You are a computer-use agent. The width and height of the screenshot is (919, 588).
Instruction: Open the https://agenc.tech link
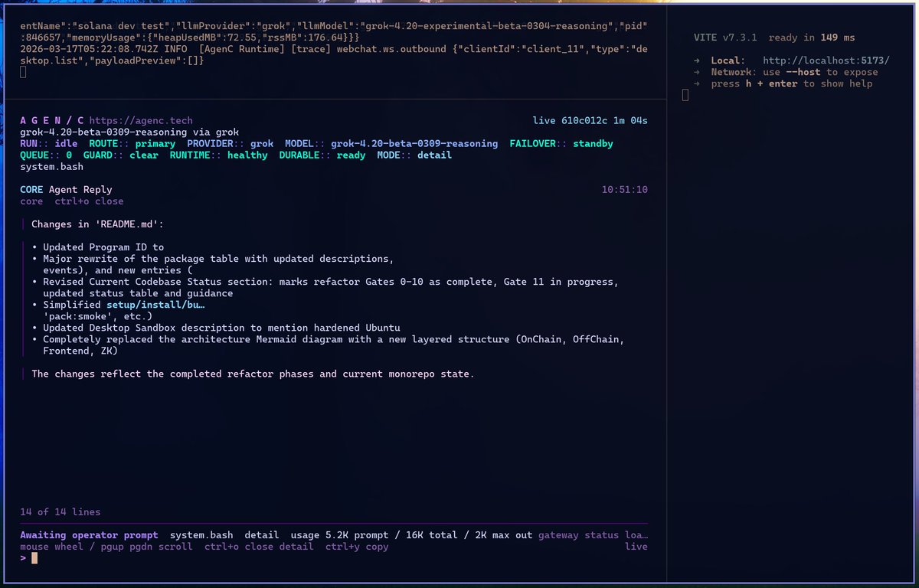tap(141, 120)
